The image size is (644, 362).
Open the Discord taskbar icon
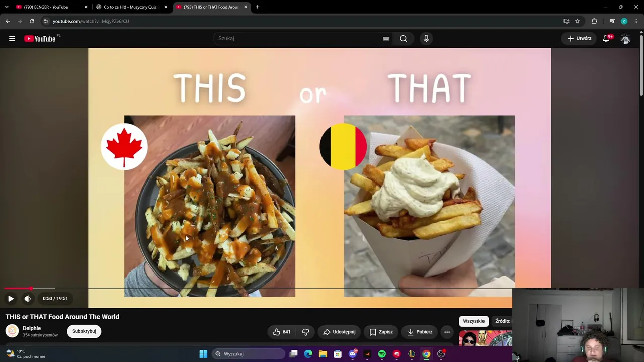pos(353,354)
